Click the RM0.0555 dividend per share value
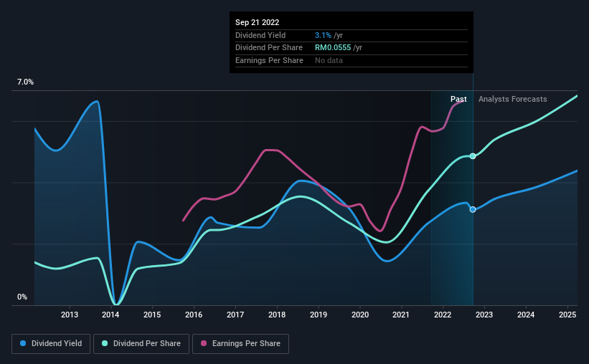The height and width of the screenshot is (364, 589). pos(333,48)
